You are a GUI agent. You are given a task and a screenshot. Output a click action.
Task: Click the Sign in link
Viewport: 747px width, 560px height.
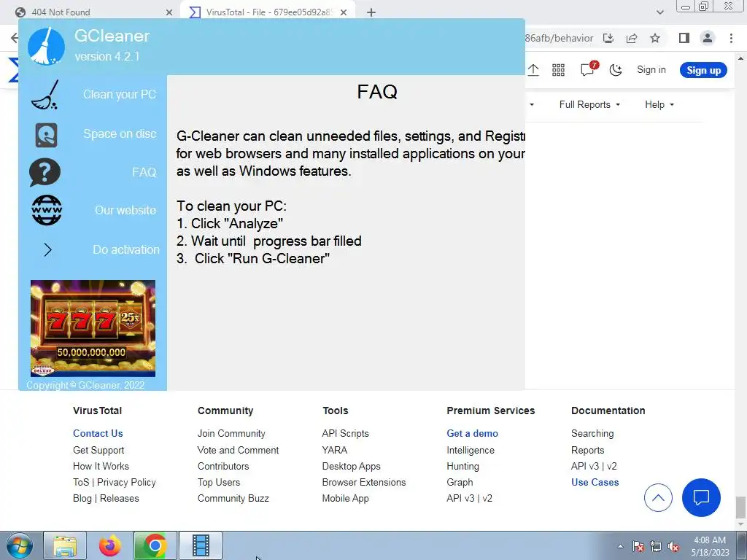pos(651,69)
